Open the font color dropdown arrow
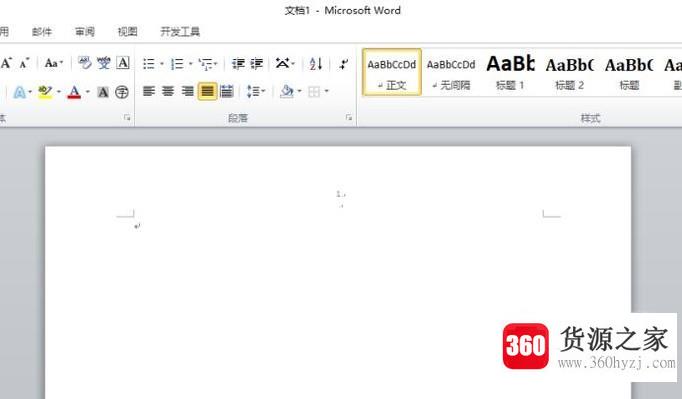 tap(88, 92)
